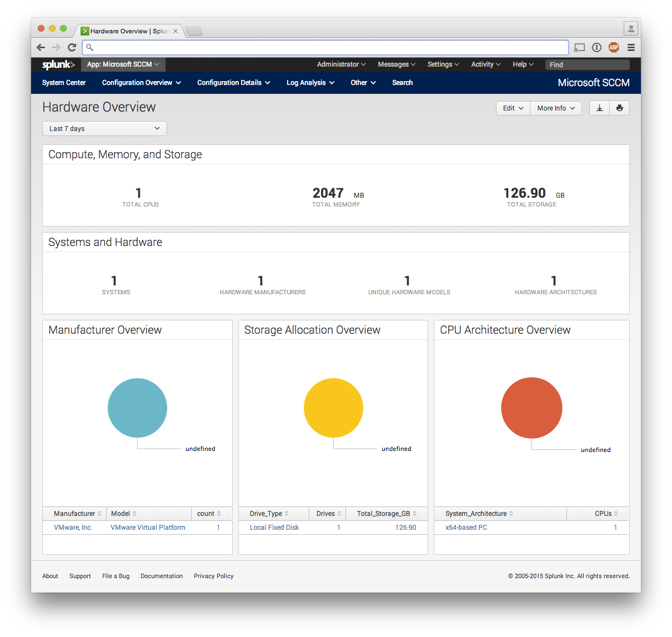
Task: Open the Help dropdown
Action: (523, 64)
